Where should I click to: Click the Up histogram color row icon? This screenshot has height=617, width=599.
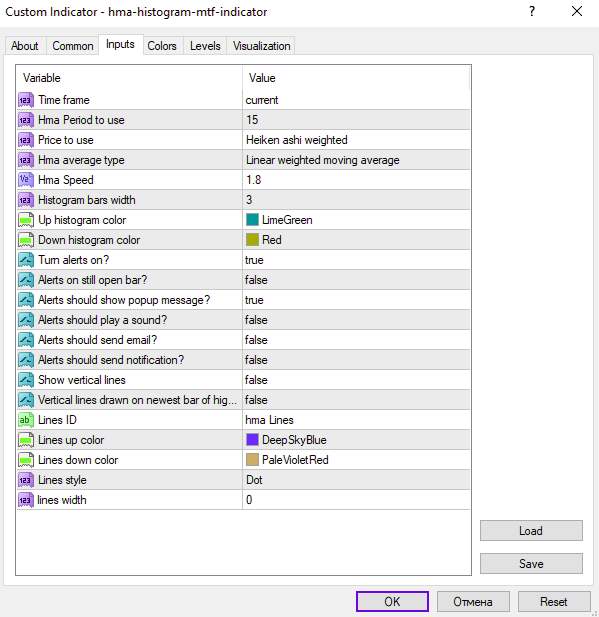26,220
